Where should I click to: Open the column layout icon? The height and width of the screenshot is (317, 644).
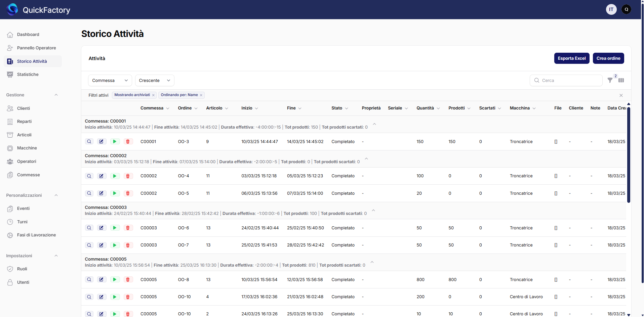point(621,80)
